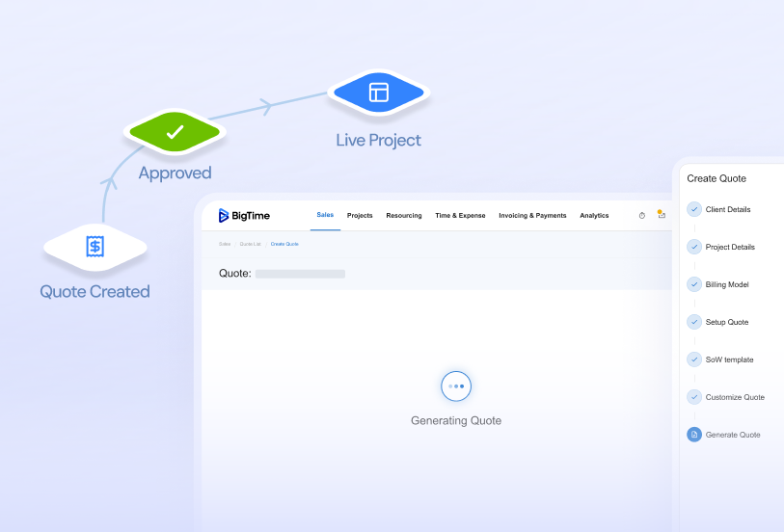
Task: Open the timer icon in header
Action: tap(642, 216)
